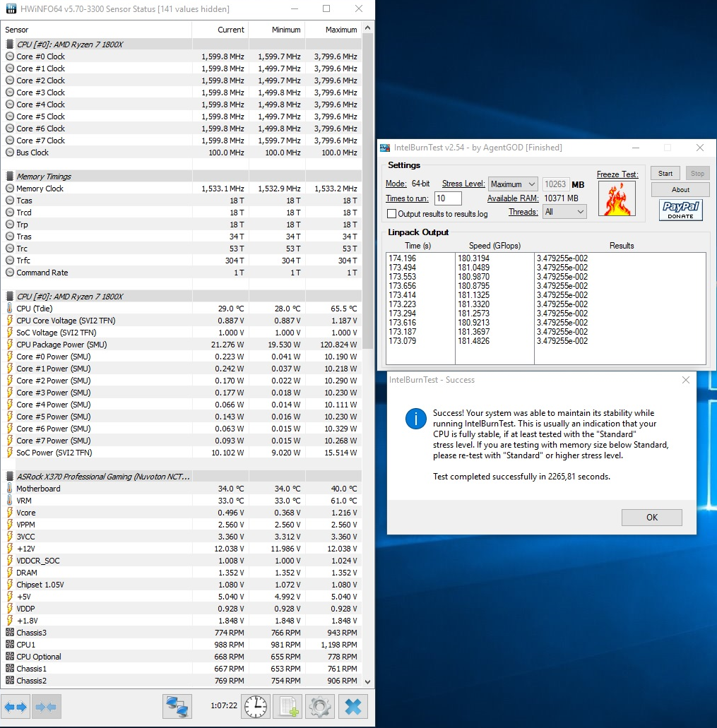Open the network remote monitoring icon in HWiNFO

(177, 707)
